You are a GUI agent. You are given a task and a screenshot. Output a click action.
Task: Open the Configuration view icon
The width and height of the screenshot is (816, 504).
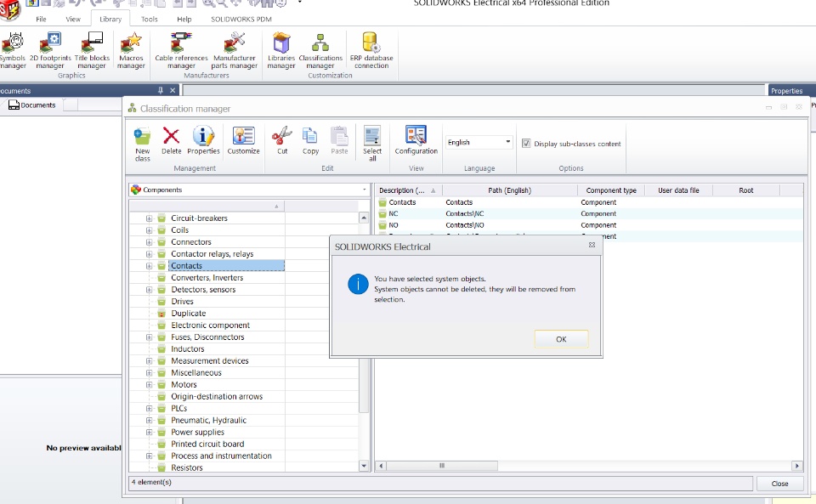[x=416, y=140]
